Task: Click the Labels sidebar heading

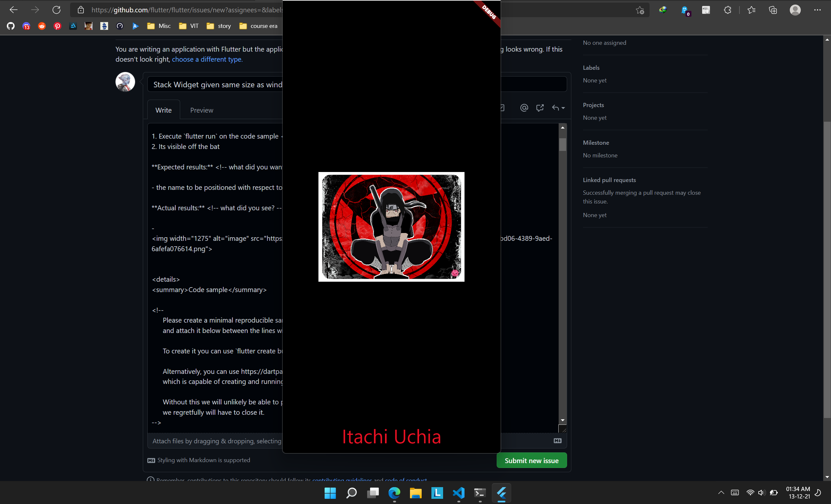Action: coord(591,68)
